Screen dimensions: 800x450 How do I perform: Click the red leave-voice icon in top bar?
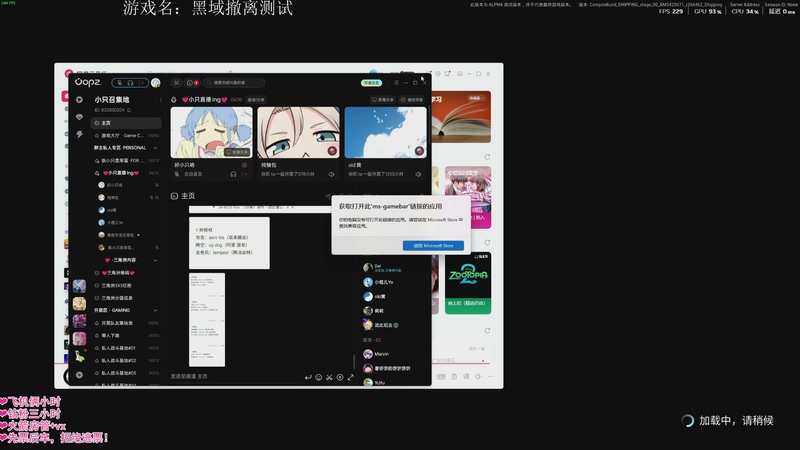(141, 83)
